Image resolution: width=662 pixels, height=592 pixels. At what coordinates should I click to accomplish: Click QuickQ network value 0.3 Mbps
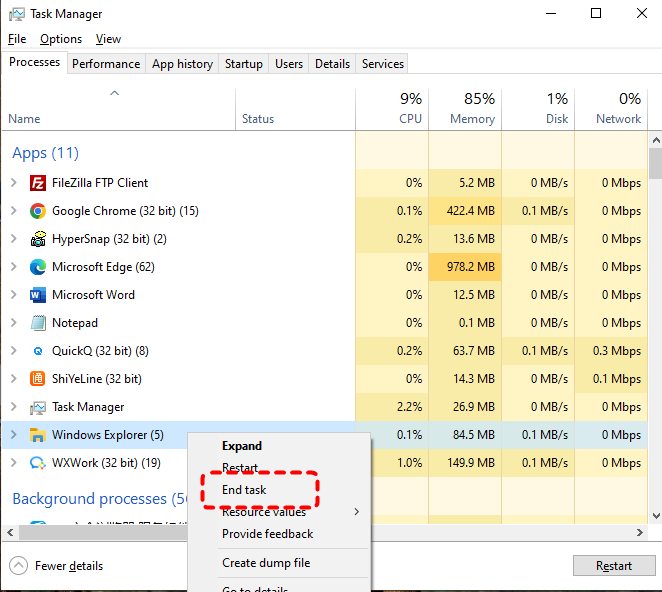(616, 351)
